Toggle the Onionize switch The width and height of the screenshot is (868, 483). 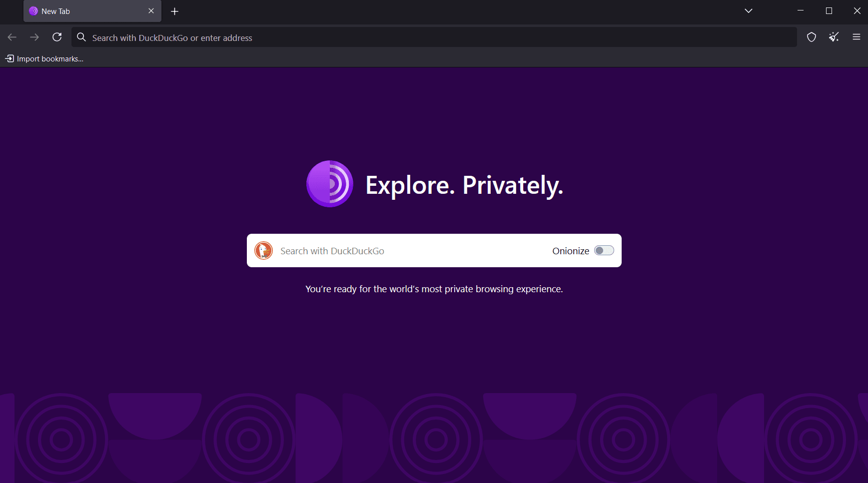coord(604,251)
